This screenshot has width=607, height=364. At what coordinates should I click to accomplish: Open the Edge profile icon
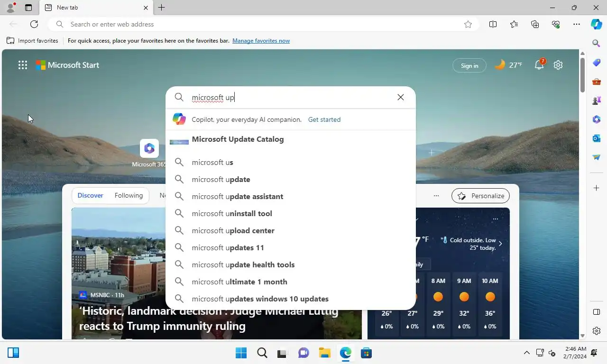click(x=10, y=8)
